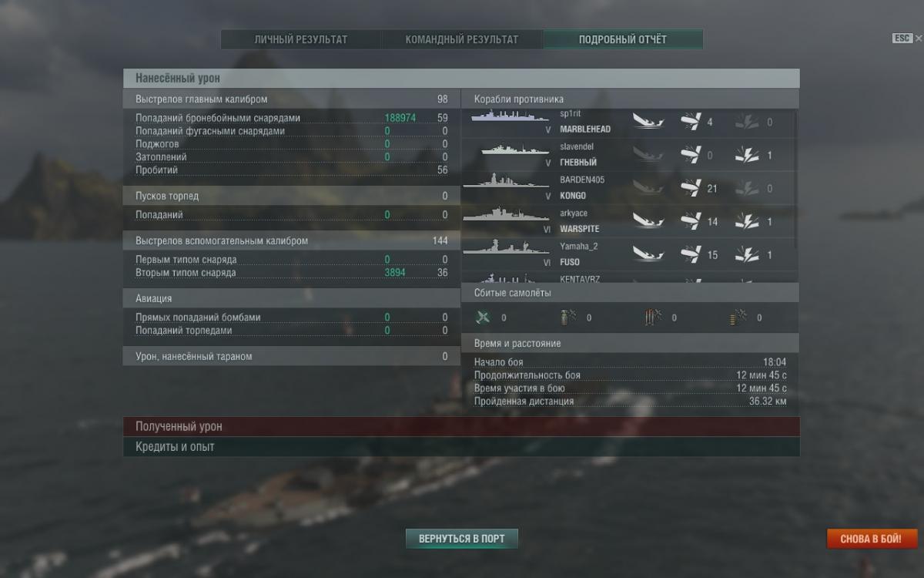Click the shell hits icon for KONGO
Image resolution: width=924 pixels, height=578 pixels.
click(x=691, y=187)
